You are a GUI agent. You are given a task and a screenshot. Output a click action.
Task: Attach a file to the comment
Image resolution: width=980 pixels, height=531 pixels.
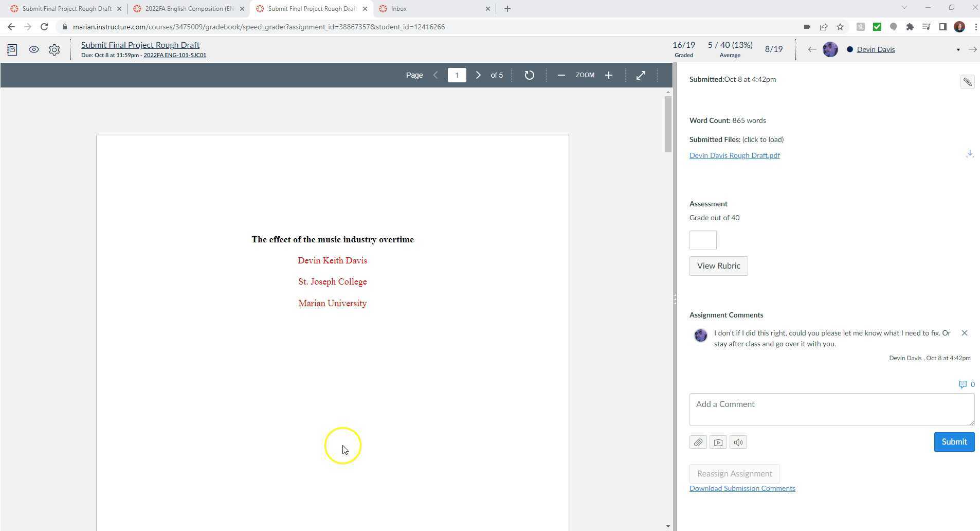[x=698, y=442]
